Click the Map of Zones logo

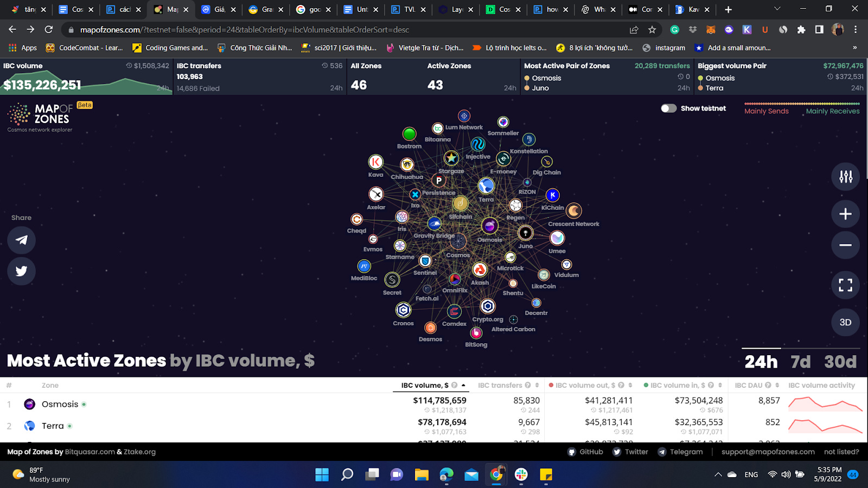[x=40, y=117]
